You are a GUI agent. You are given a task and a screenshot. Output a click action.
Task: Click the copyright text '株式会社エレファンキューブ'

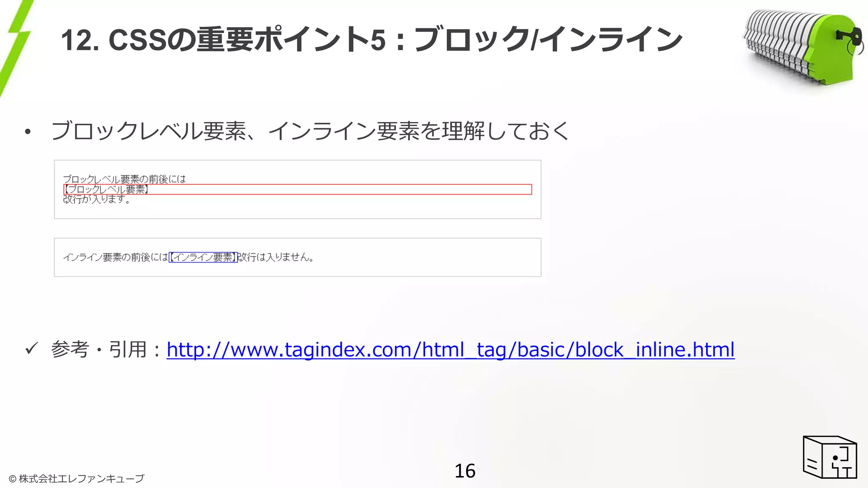point(81,479)
